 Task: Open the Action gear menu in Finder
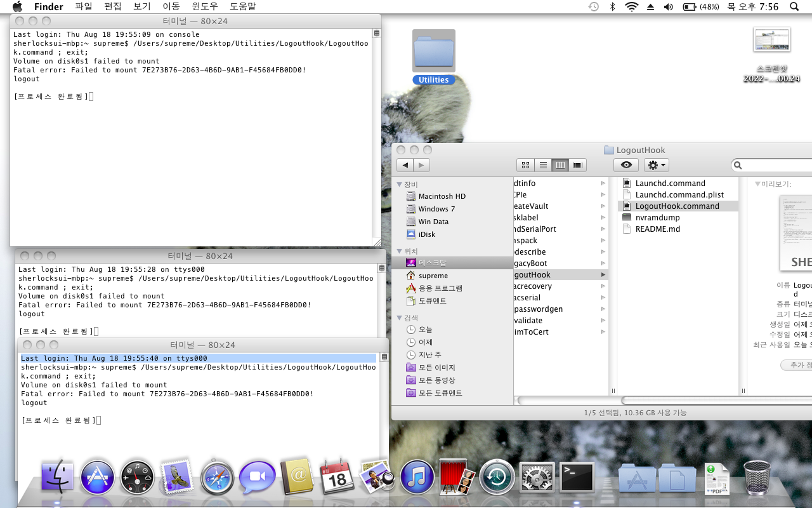656,164
